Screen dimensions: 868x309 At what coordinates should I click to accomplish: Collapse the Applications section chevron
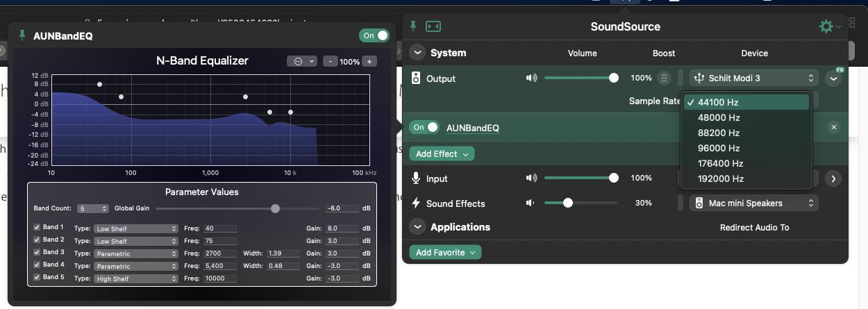click(417, 227)
